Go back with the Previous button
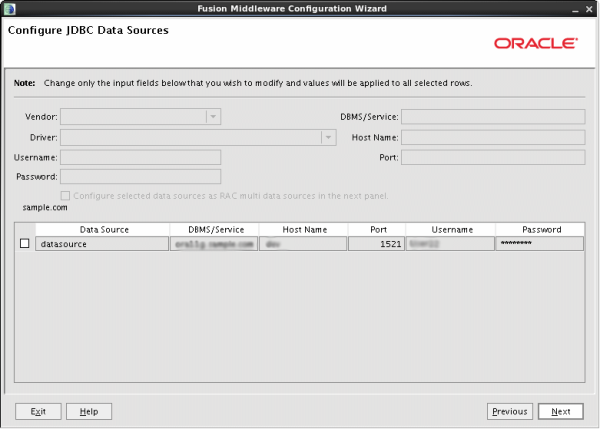The width and height of the screenshot is (600, 429). (x=510, y=411)
